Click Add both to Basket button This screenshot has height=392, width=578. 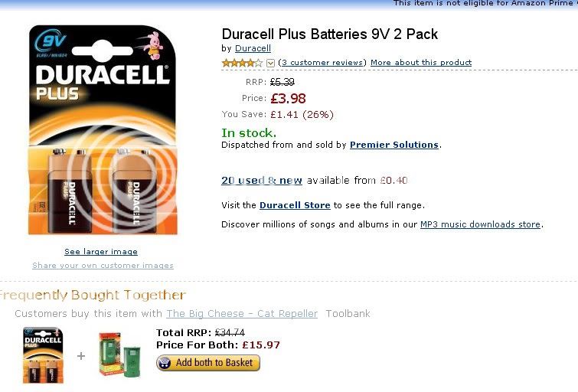[x=208, y=363]
